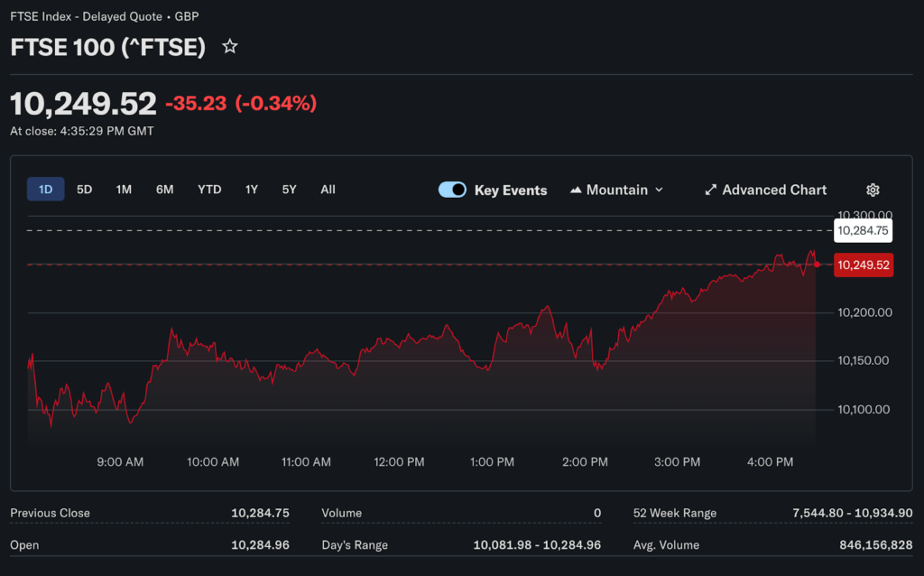Open the Advanced Chart link
The width and height of the screenshot is (924, 576).
pyautogui.click(x=774, y=190)
